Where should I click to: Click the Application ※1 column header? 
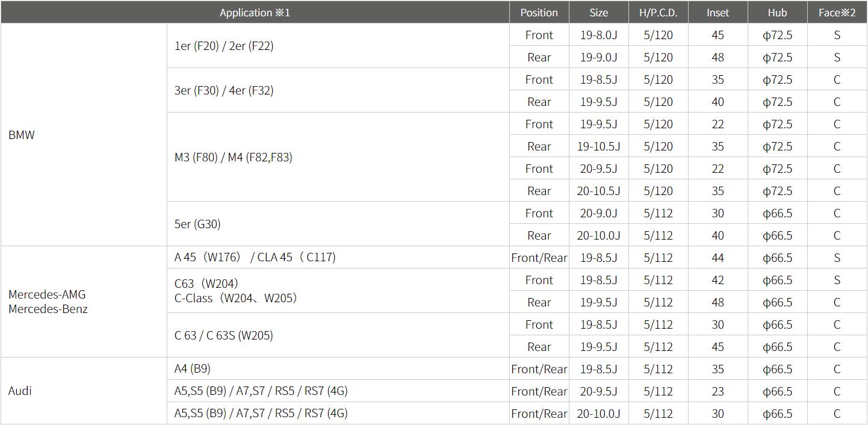coord(255,12)
